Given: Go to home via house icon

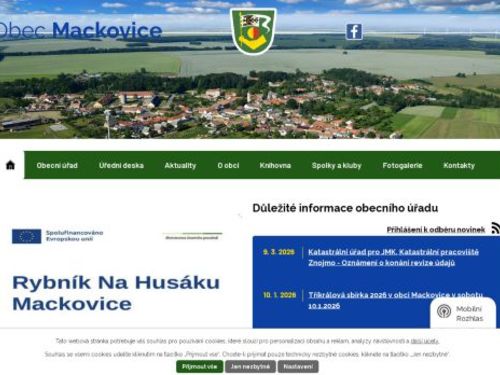Looking at the screenshot, I should pos(10,165).
